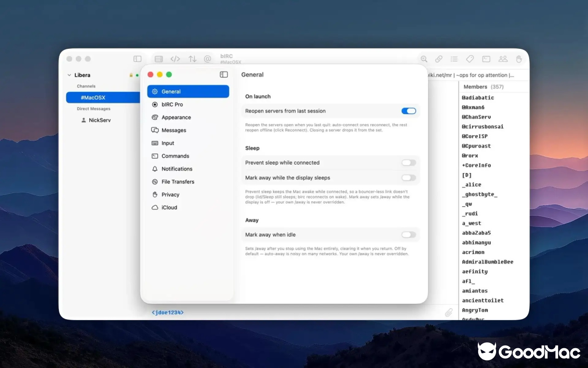The image size is (588, 368).
Task: Click the server list toolbar icon
Action: pos(158,59)
